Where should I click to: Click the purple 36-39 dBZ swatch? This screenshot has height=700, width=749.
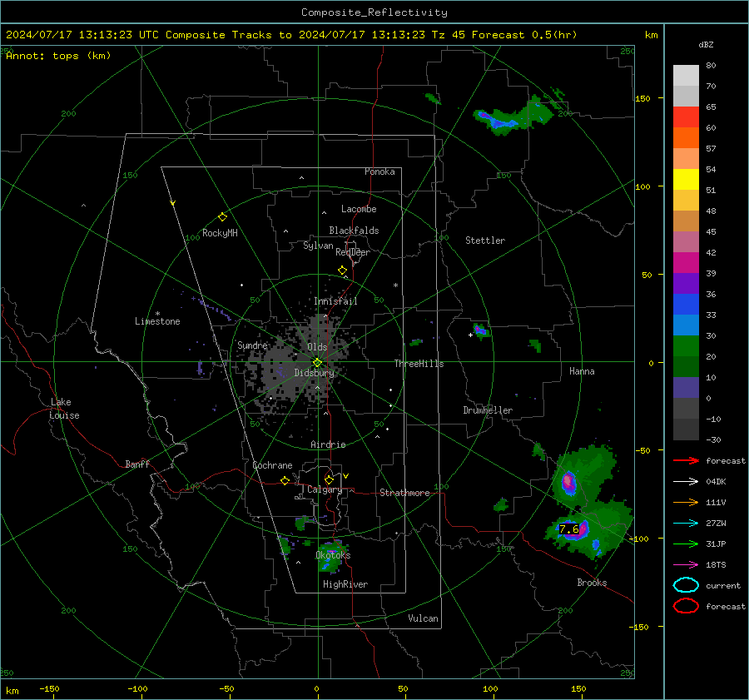[x=686, y=284]
